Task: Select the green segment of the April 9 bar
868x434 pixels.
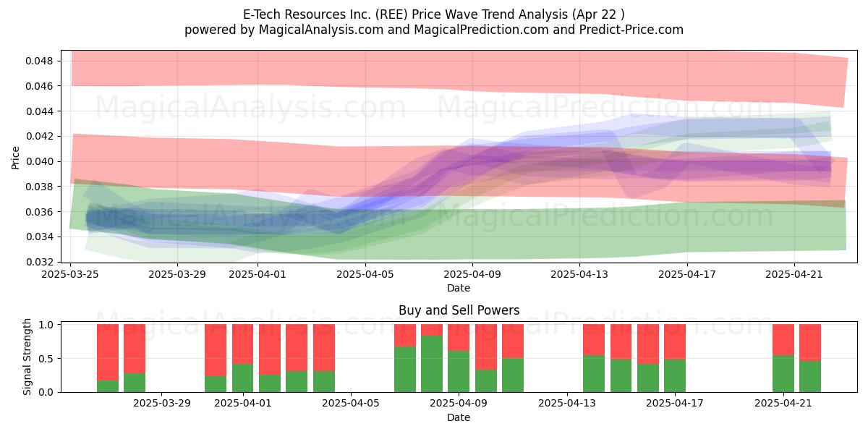Action: coord(459,372)
